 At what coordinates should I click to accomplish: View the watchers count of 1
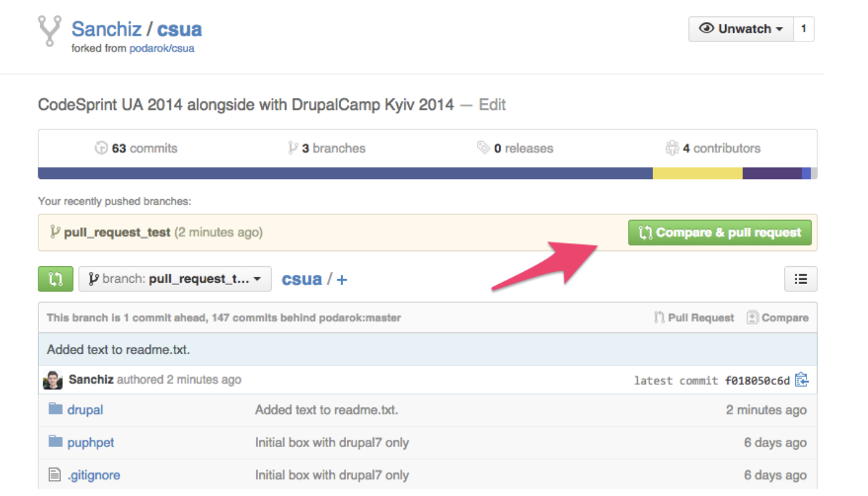(x=803, y=29)
